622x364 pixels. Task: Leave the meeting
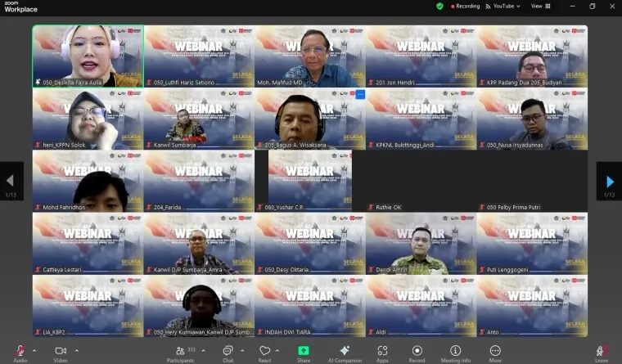point(602,352)
